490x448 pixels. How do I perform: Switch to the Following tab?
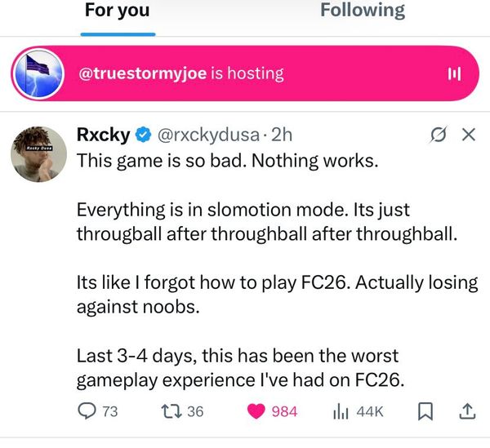coord(362,11)
